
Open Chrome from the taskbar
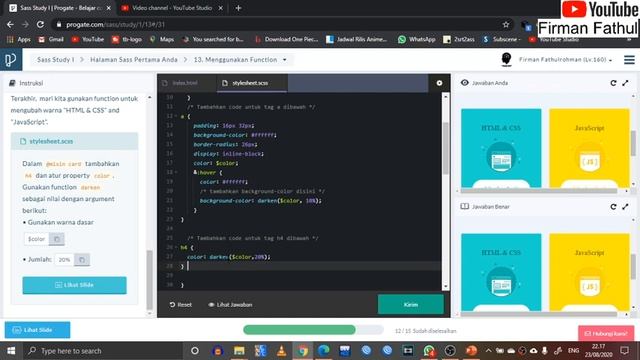pyautogui.click(x=302, y=351)
